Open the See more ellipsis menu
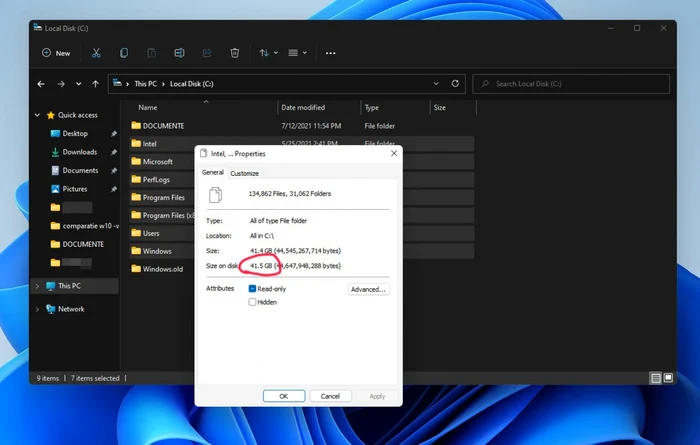Screen dimensions: 700x445 tap(330, 53)
